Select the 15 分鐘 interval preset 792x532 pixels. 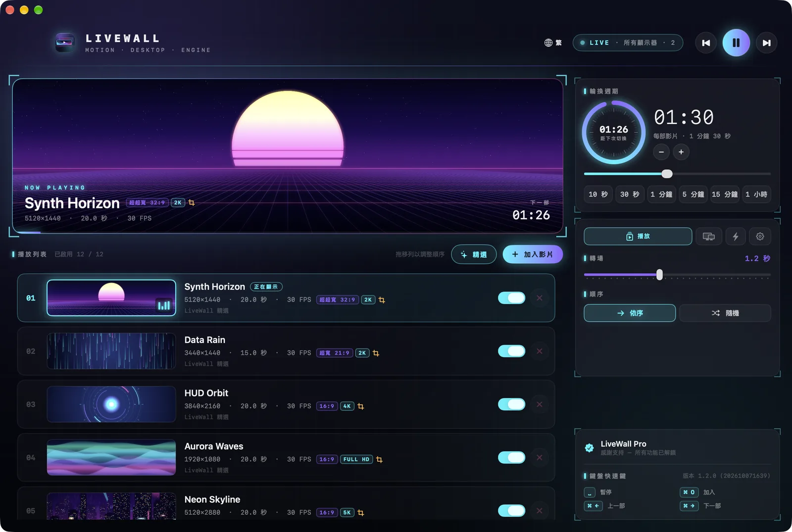(725, 194)
